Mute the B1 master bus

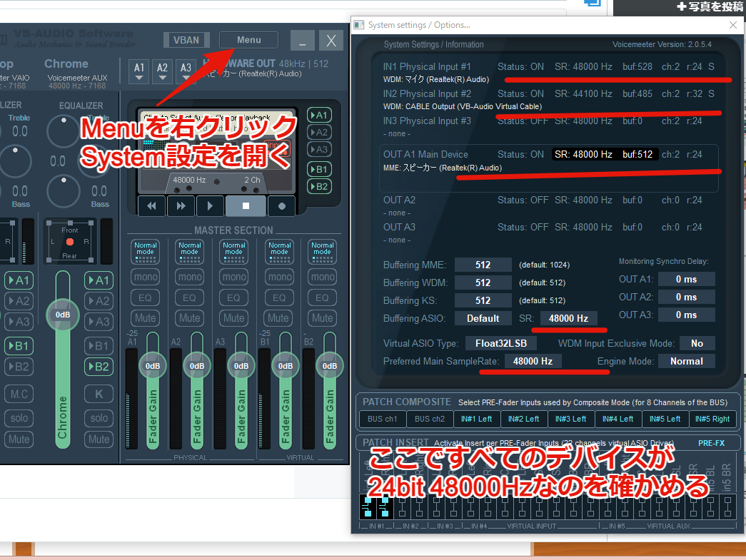click(278, 318)
